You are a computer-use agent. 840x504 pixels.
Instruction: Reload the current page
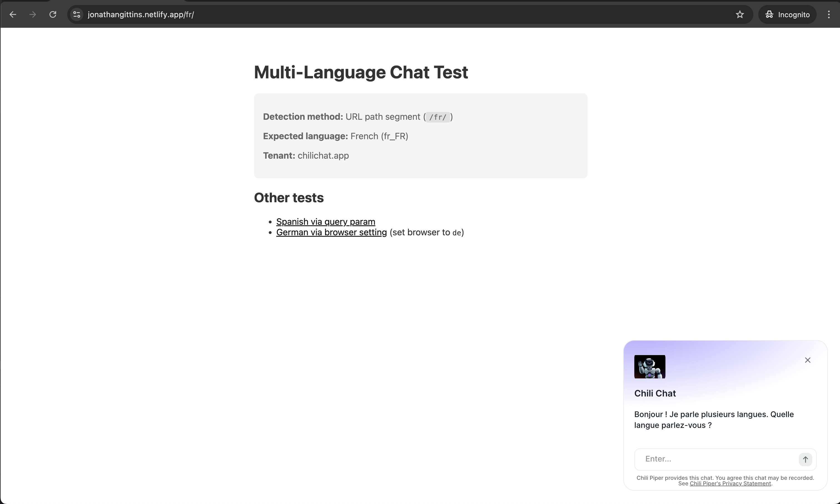pos(53,14)
